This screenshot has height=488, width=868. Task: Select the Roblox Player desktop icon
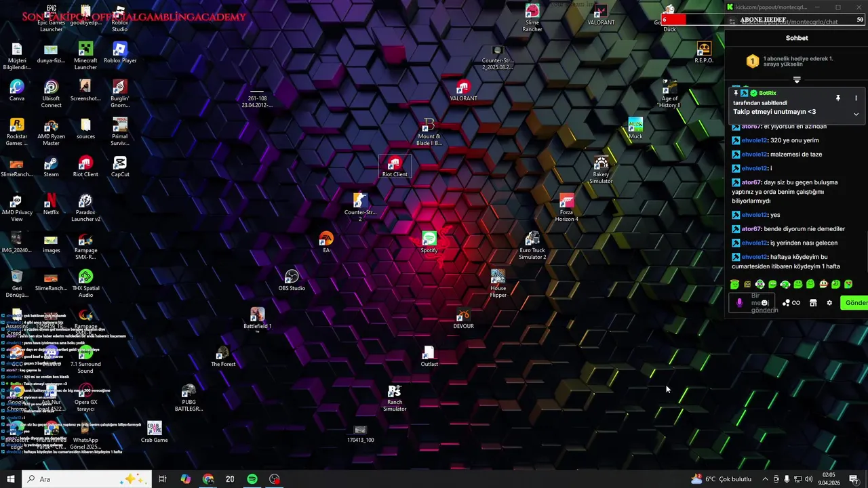point(120,53)
